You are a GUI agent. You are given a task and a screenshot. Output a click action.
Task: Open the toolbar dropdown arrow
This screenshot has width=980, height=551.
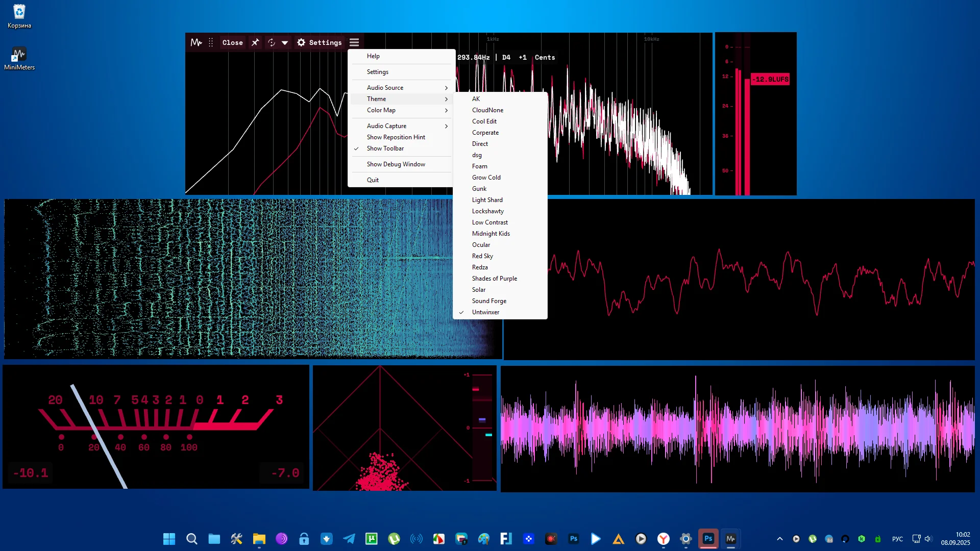pyautogui.click(x=285, y=42)
